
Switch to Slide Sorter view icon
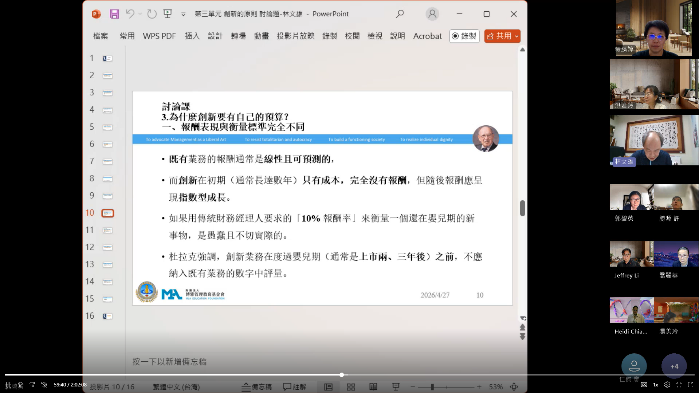(x=351, y=387)
